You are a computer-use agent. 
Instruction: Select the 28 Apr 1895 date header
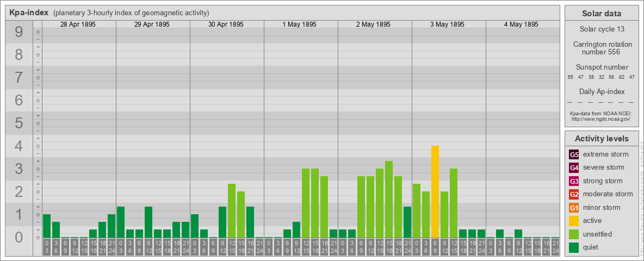click(x=78, y=24)
